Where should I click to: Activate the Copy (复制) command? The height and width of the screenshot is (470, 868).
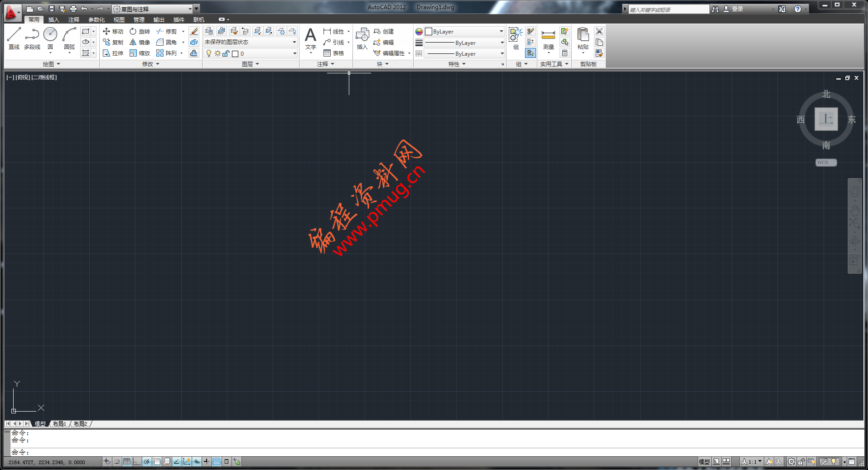point(113,42)
